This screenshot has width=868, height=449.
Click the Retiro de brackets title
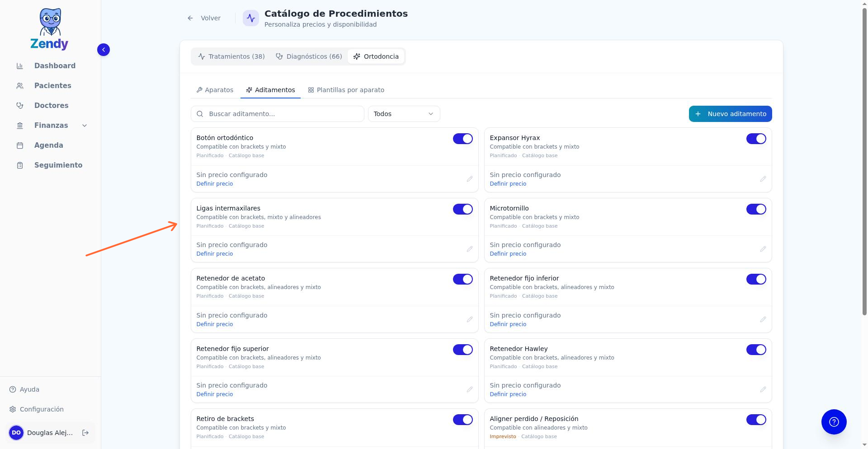[x=225, y=419]
